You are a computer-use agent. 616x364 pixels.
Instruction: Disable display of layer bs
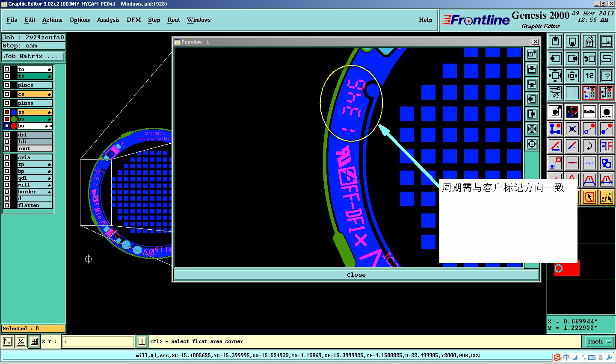tap(7, 119)
